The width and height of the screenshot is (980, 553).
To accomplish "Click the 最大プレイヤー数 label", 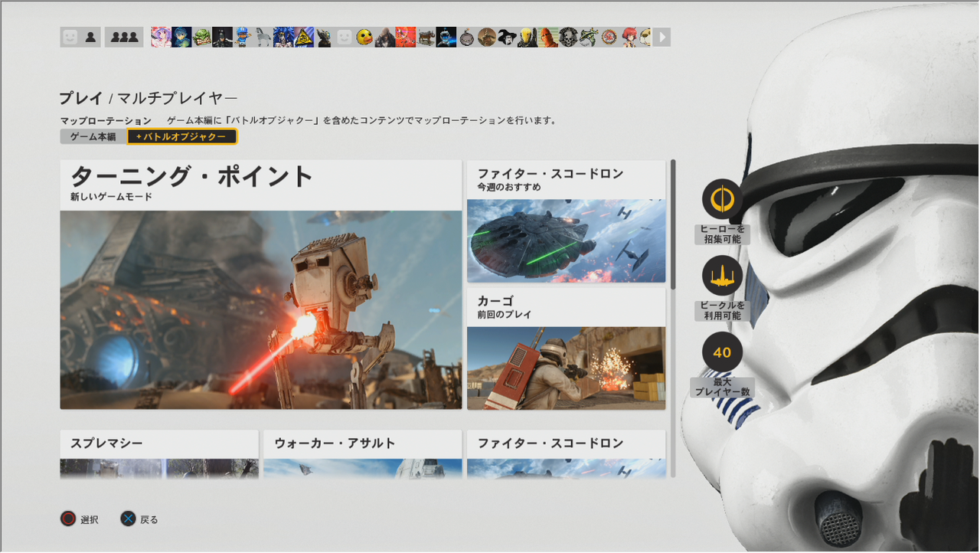I will (x=722, y=388).
